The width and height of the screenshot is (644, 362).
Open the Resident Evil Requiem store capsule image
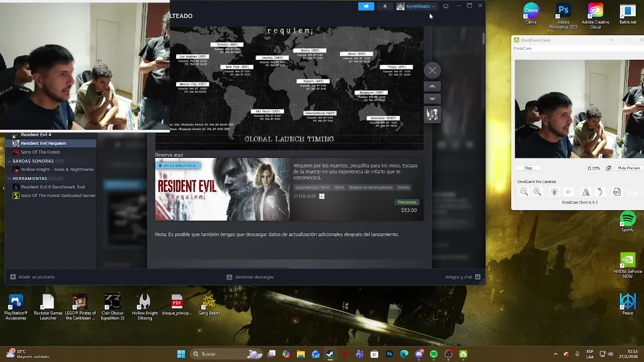(x=222, y=190)
